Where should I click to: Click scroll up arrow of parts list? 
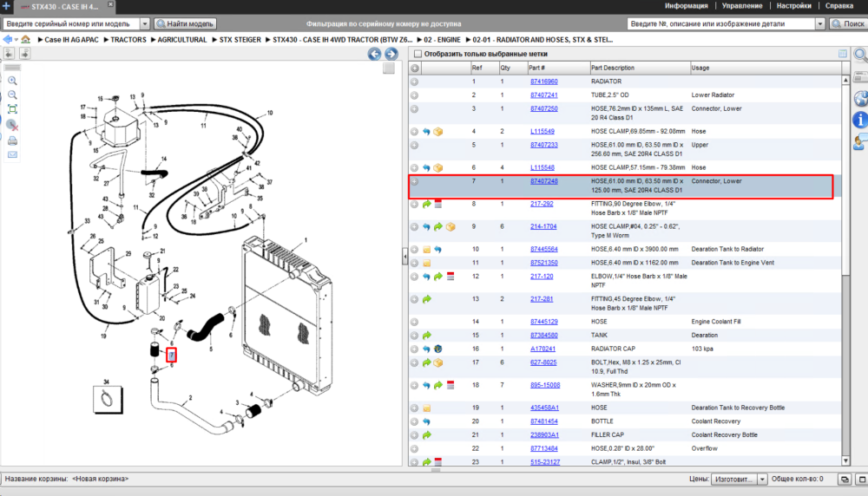845,80
